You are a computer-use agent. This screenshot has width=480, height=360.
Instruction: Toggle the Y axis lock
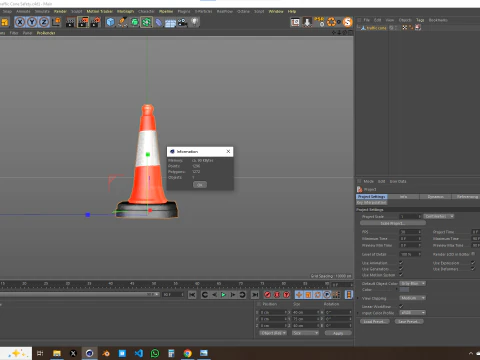coord(32,22)
